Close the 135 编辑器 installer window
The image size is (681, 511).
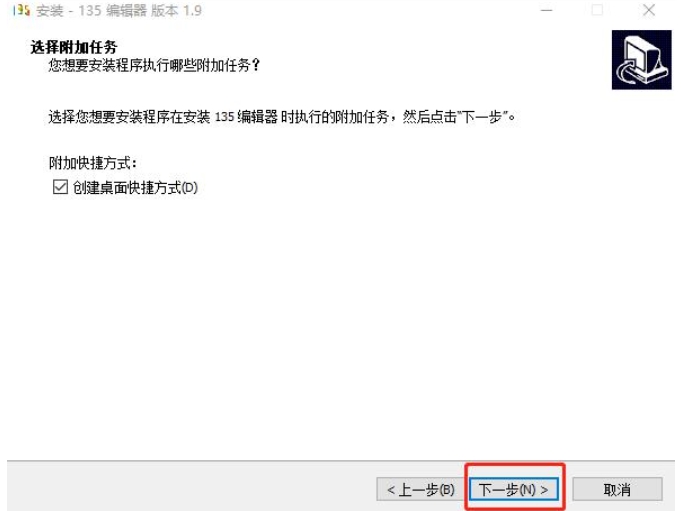(649, 10)
